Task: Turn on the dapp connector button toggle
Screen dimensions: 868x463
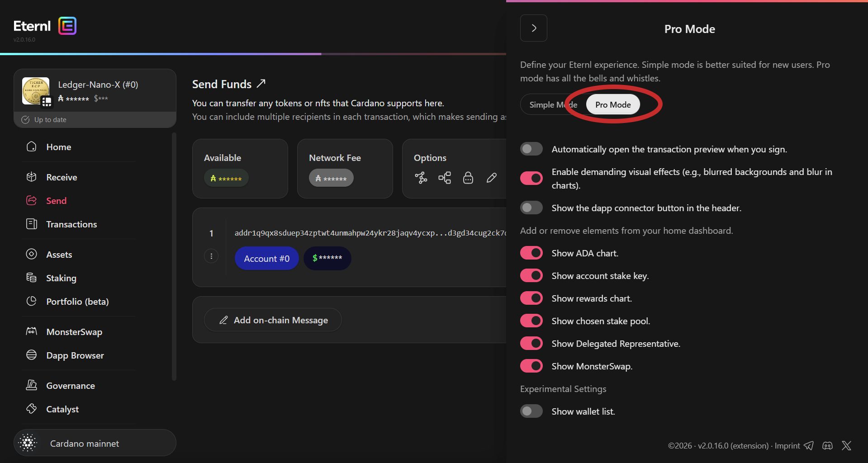Action: pyautogui.click(x=531, y=208)
